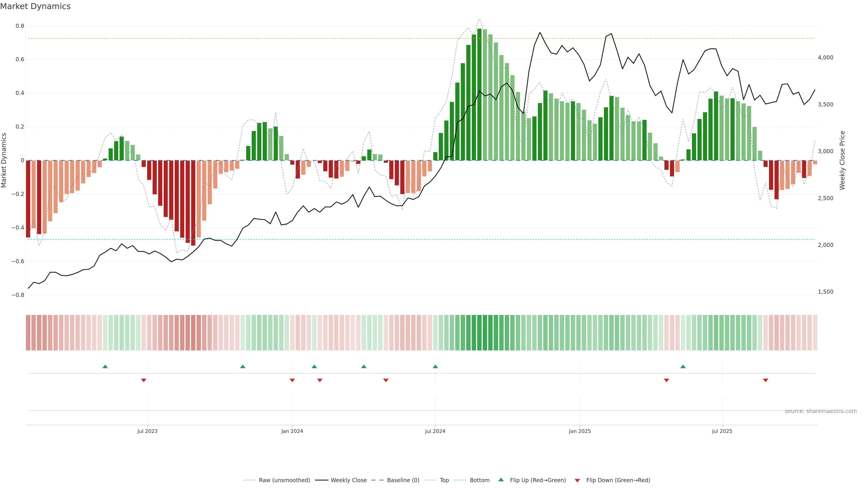868x488 pixels.
Task: Click the Weekly Close Price axis title
Action: click(842, 160)
